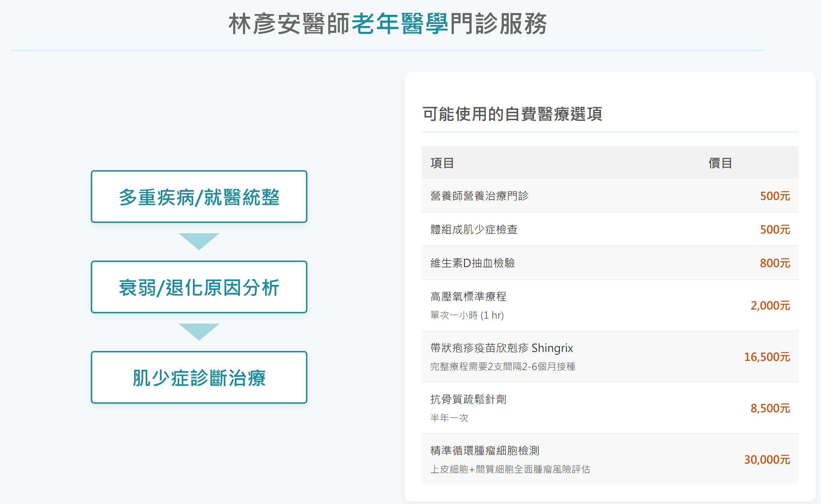Viewport: 821px width, 504px height.
Task: Select the 高壓氧標準療程 item name
Action: [x=468, y=297]
